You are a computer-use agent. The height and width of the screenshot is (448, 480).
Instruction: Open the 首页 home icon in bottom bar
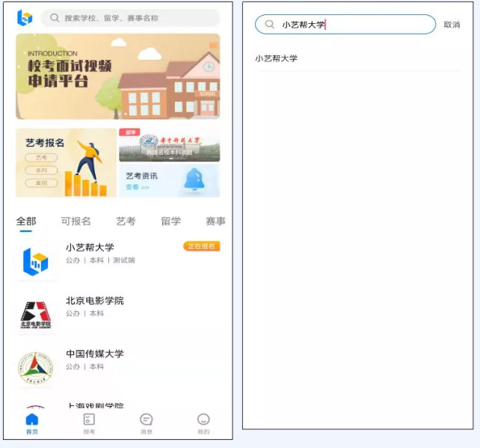tap(31, 423)
